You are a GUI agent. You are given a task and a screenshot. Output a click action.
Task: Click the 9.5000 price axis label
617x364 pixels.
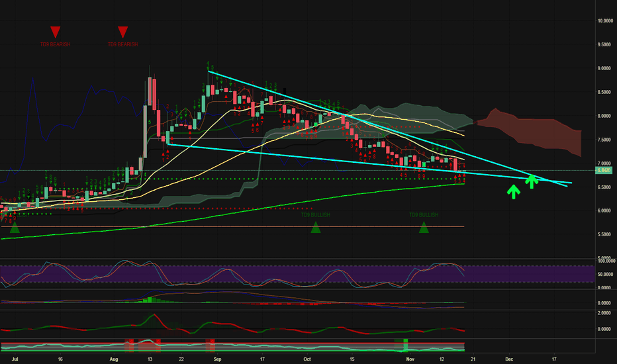(x=605, y=45)
